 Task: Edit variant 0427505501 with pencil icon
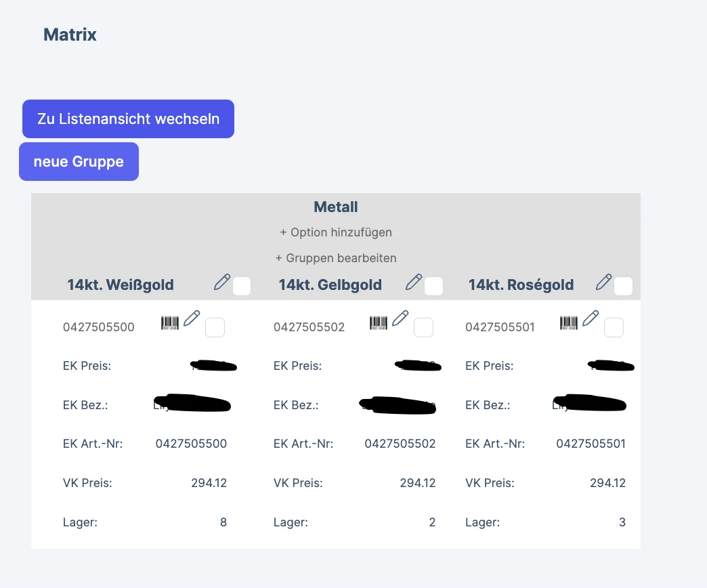591,318
